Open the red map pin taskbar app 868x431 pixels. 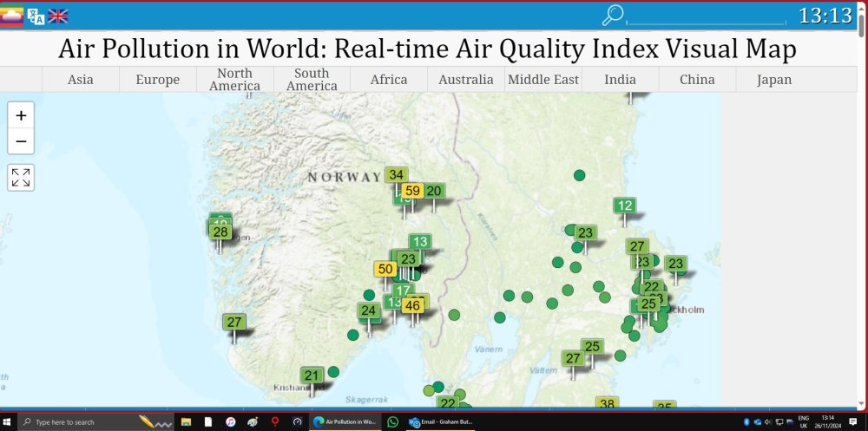(x=274, y=421)
